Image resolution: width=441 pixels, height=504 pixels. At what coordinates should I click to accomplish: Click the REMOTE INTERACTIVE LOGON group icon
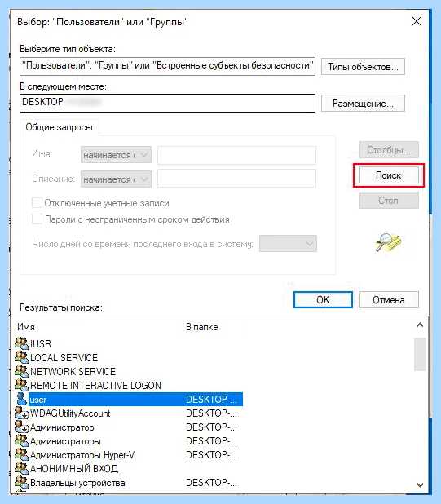pos(22,385)
